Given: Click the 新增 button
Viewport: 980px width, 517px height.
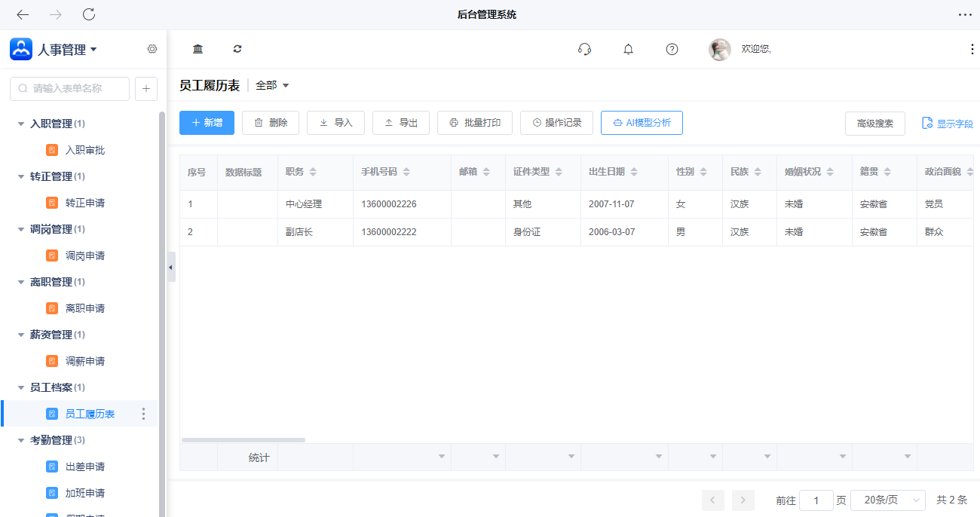Looking at the screenshot, I should pos(207,123).
